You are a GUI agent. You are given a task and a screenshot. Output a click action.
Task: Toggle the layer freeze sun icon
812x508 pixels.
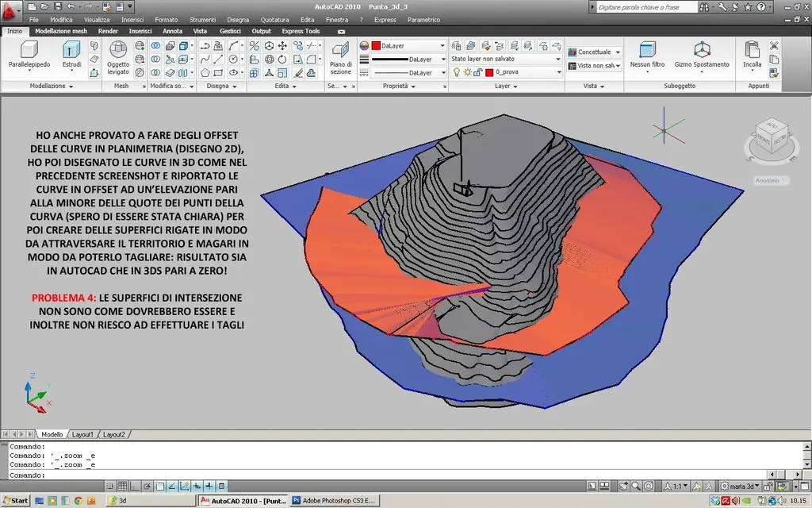(x=467, y=72)
